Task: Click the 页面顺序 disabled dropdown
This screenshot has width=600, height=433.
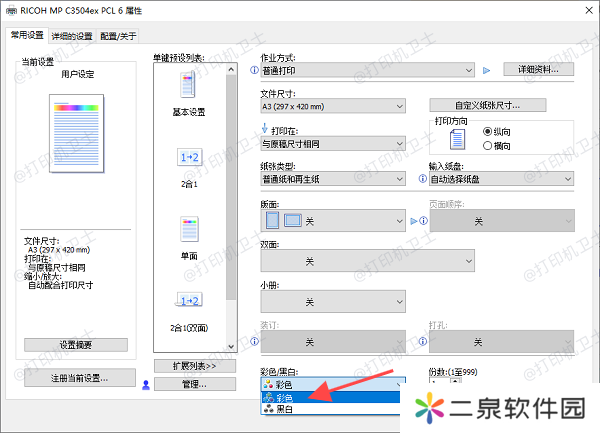Action: click(x=502, y=221)
